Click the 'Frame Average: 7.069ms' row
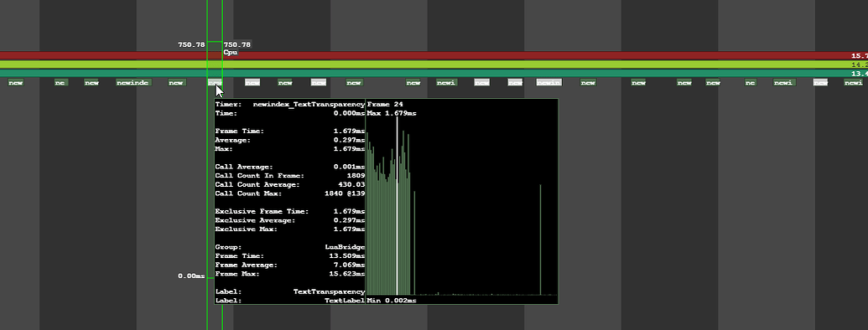Image resolution: width=868 pixels, height=330 pixels. 290,265
